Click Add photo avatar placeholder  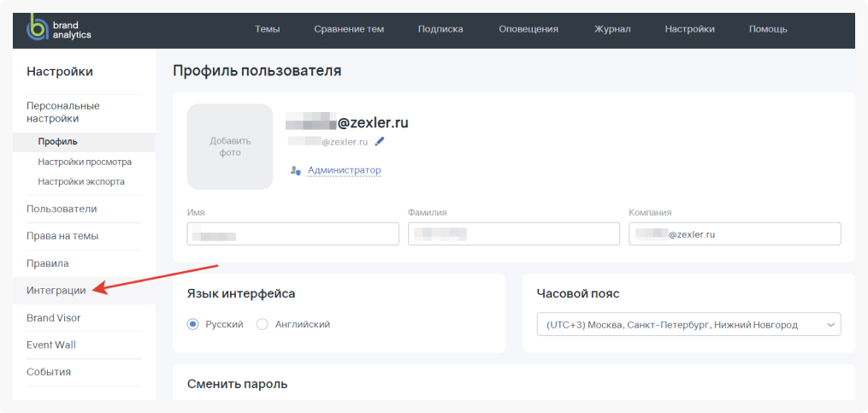pos(230,147)
